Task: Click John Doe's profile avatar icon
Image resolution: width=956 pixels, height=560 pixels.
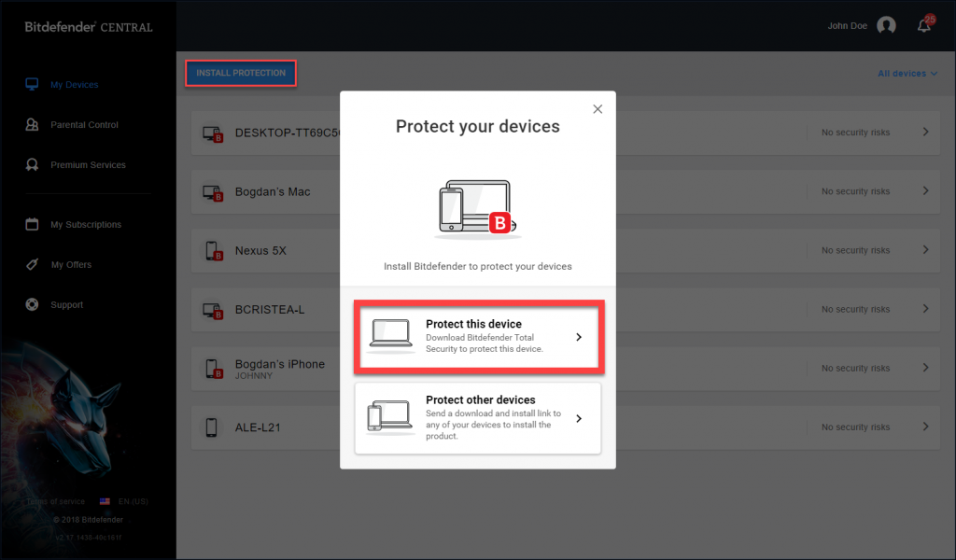Action: (886, 25)
